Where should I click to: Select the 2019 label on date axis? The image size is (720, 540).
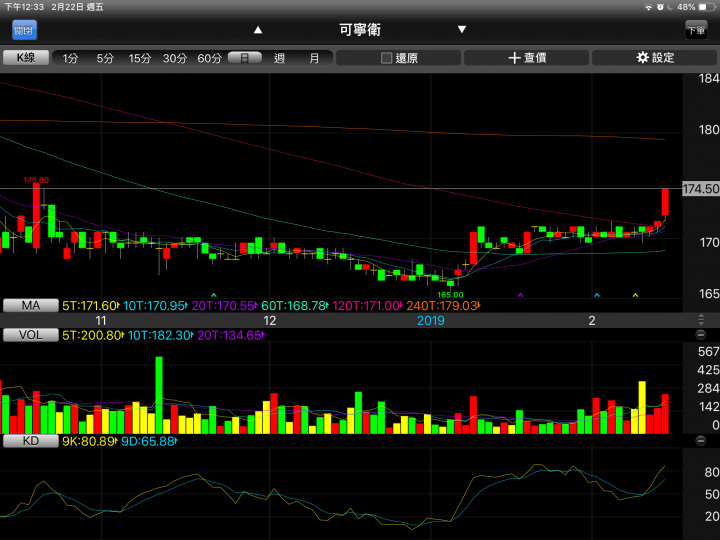(x=431, y=321)
